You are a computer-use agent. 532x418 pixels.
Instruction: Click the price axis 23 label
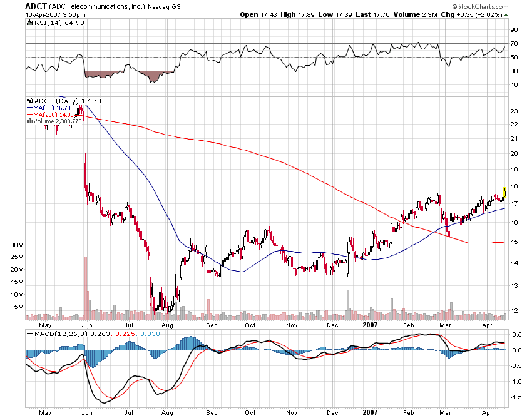tap(514, 111)
